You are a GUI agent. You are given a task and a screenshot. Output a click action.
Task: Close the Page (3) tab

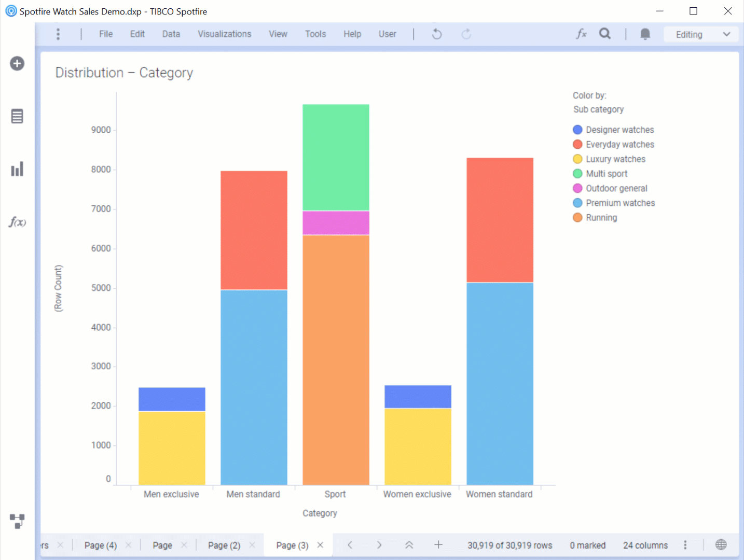320,545
